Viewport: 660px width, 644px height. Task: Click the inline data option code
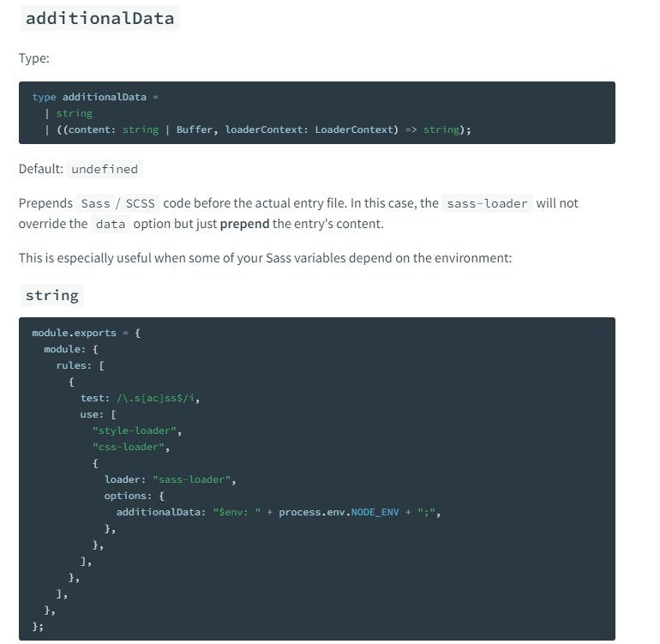point(110,223)
